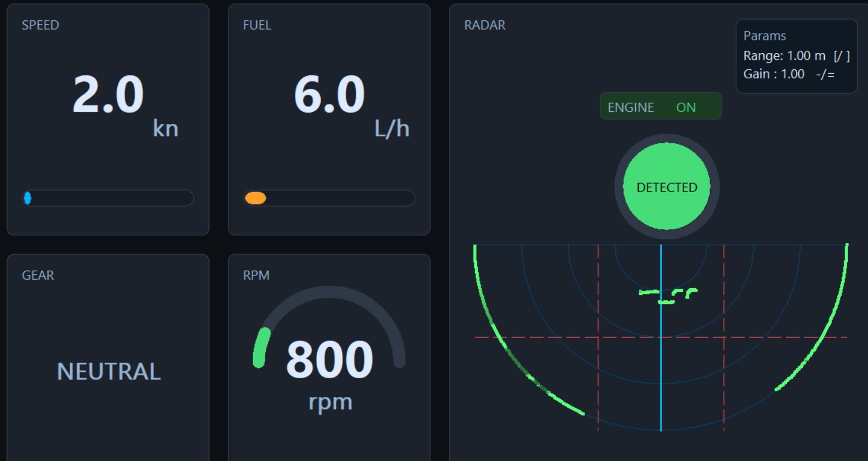868x461 pixels.
Task: Select the NEUTRAL gear display
Action: 109,371
